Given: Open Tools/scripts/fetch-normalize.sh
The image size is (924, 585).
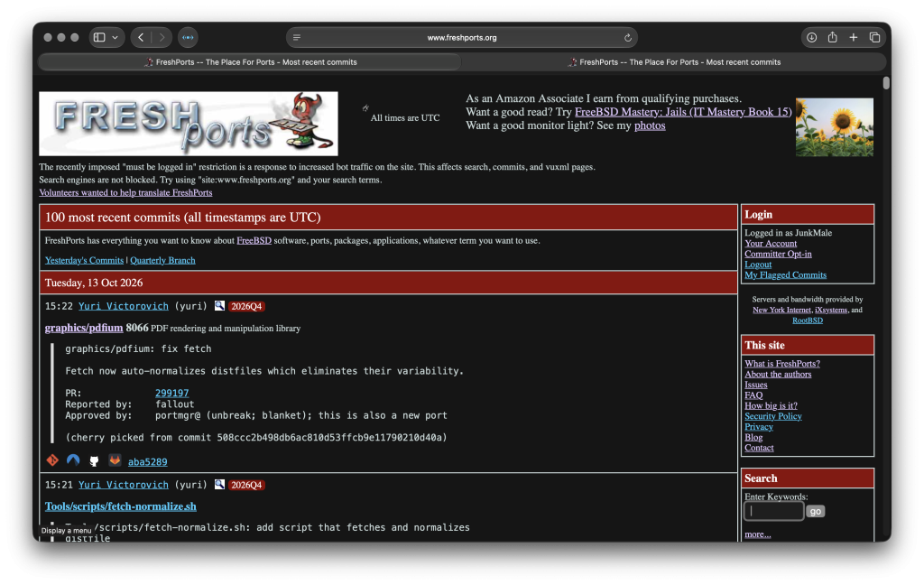Looking at the screenshot, I should pos(121,506).
